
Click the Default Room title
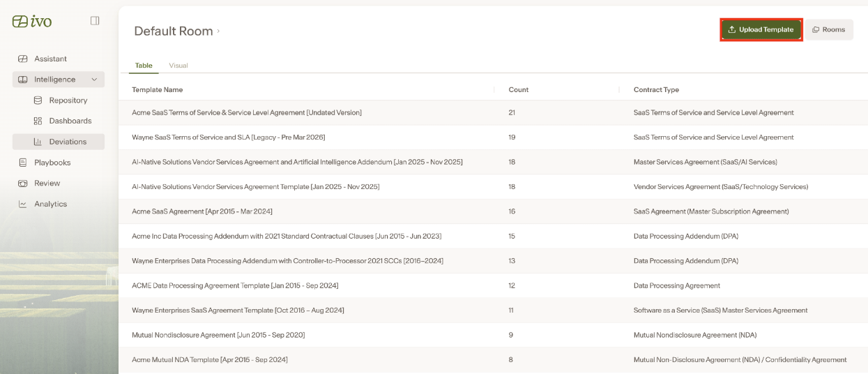click(x=174, y=31)
